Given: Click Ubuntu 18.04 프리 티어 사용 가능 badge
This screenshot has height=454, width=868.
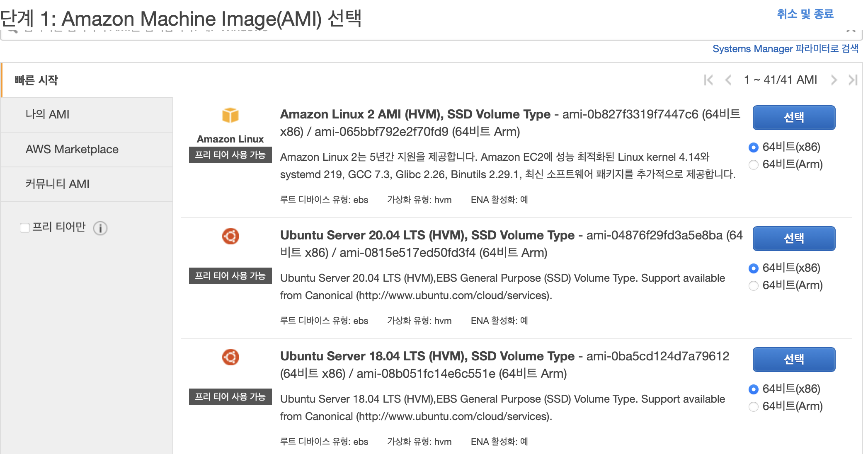Looking at the screenshot, I should click(x=230, y=397).
